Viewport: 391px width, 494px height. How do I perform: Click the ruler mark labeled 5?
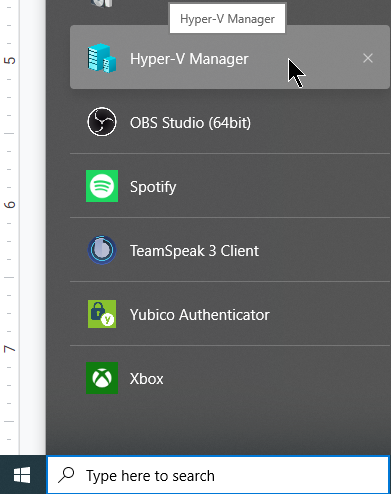click(x=10, y=61)
